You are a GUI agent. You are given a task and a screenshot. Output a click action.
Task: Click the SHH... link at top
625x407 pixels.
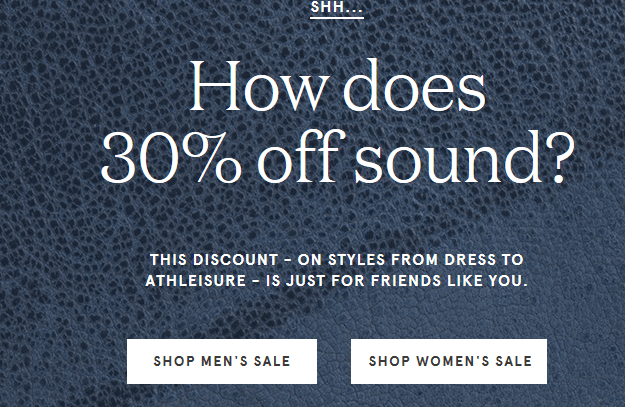pyautogui.click(x=337, y=7)
